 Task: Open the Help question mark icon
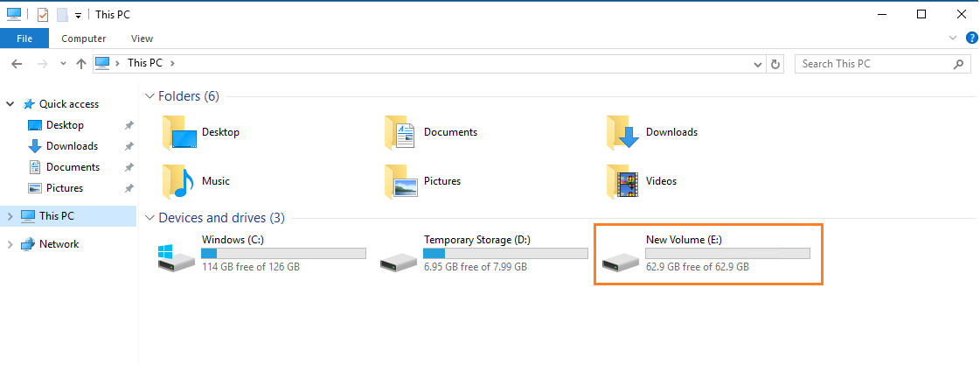[x=971, y=39]
